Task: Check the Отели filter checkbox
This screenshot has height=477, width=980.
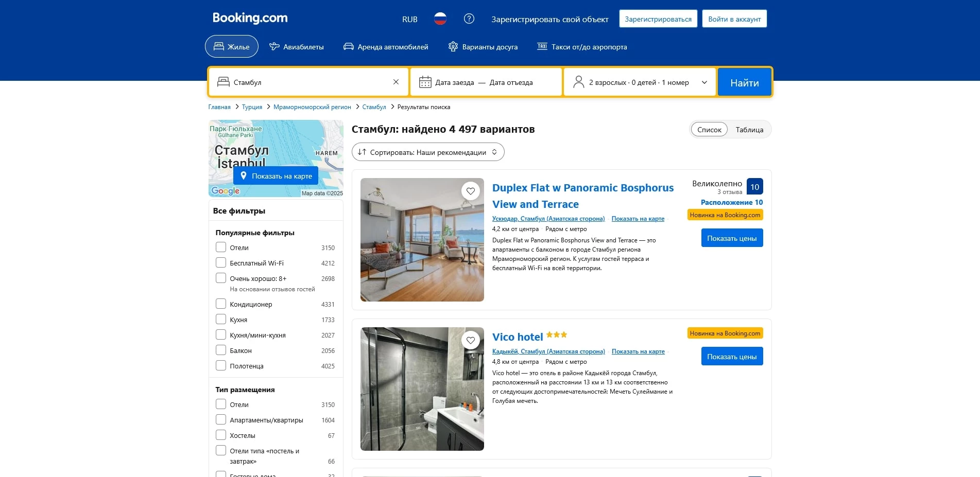Action: coord(221,247)
